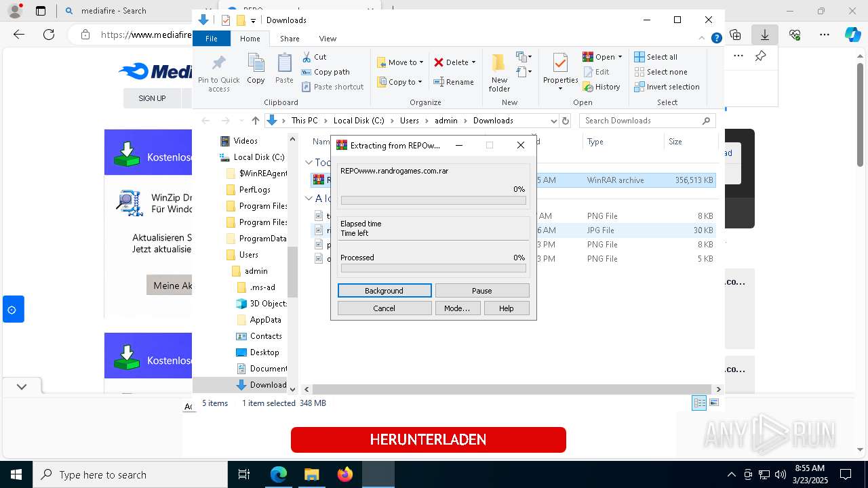
Task: Expand the Open button dropdown
Action: click(x=620, y=57)
